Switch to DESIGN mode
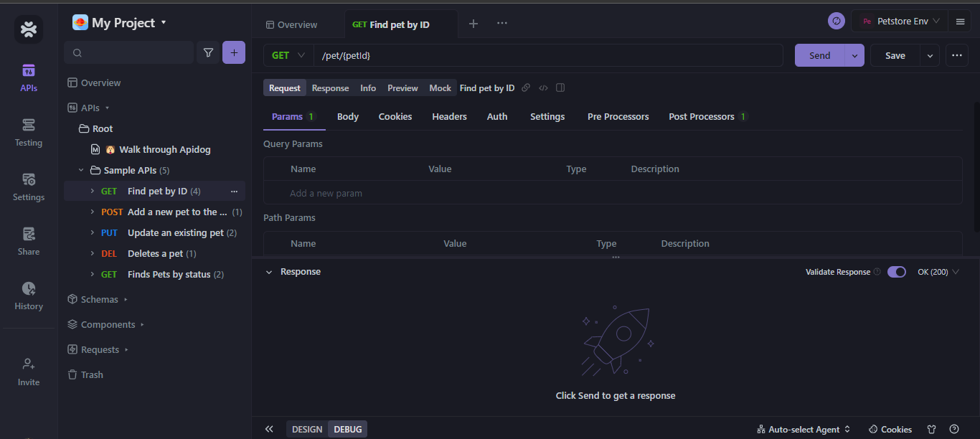This screenshot has height=439, width=980. (307, 429)
